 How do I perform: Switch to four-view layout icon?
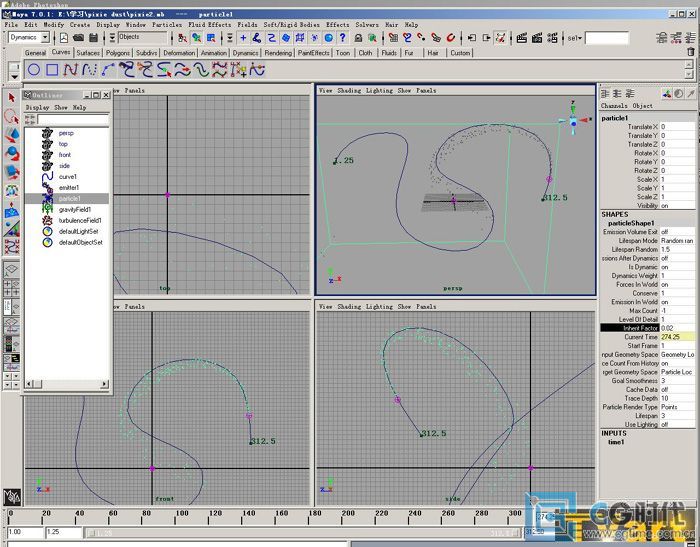point(12,288)
